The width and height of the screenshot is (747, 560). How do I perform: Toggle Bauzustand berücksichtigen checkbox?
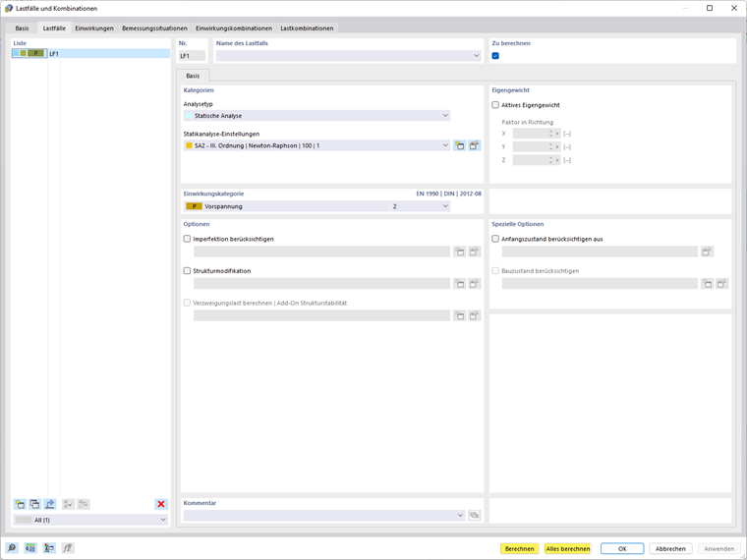495,271
